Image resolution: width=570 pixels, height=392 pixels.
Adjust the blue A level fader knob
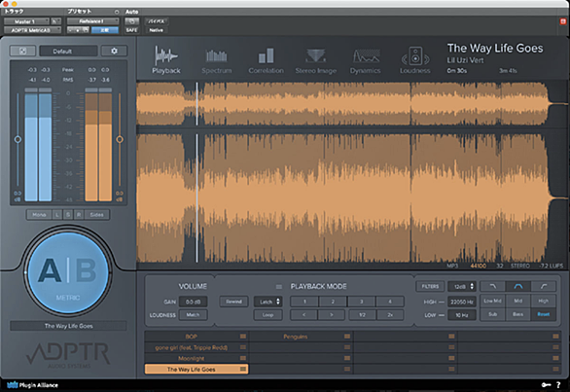click(18, 139)
